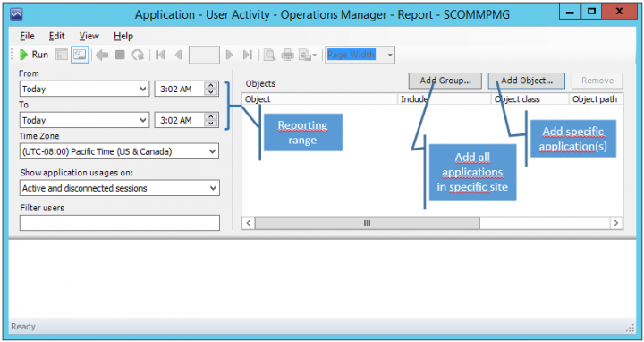
Task: Decrease the From time with down arrow
Action: [x=211, y=92]
